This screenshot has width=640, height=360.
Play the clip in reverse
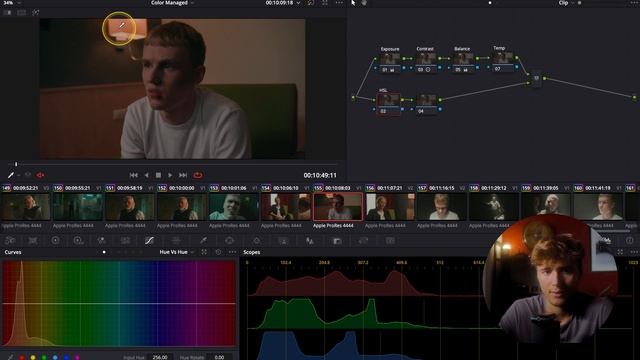pos(147,175)
